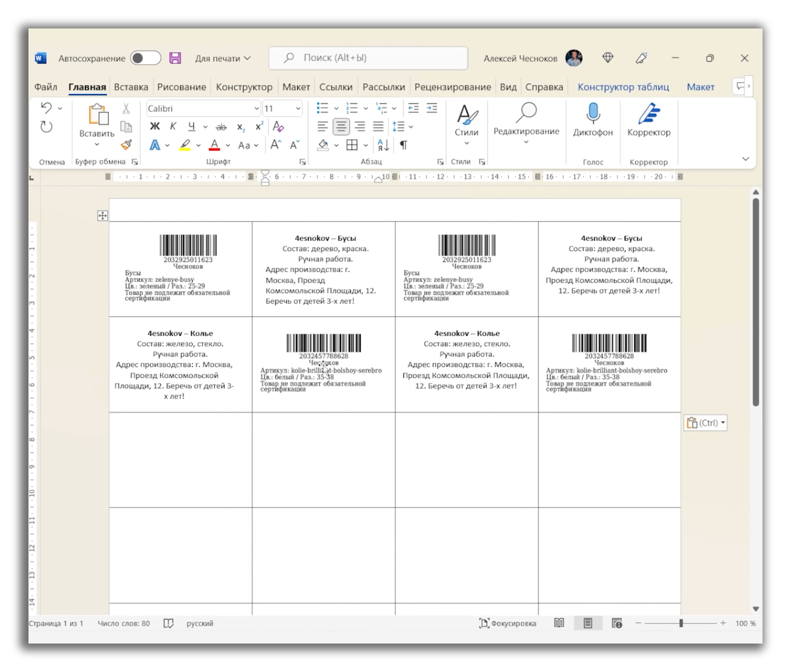Click the zoom slider handle

(x=680, y=623)
